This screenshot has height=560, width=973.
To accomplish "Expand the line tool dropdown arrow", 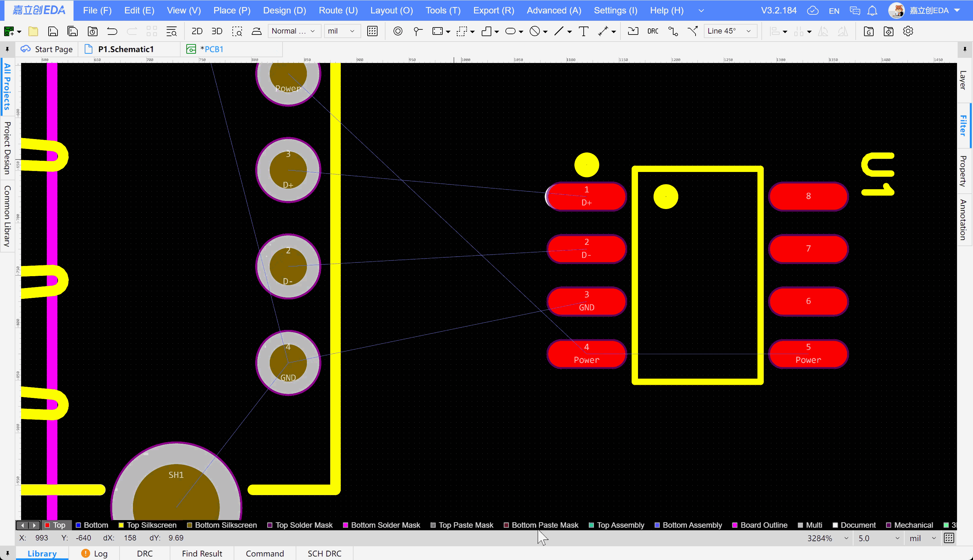I will click(x=570, y=32).
